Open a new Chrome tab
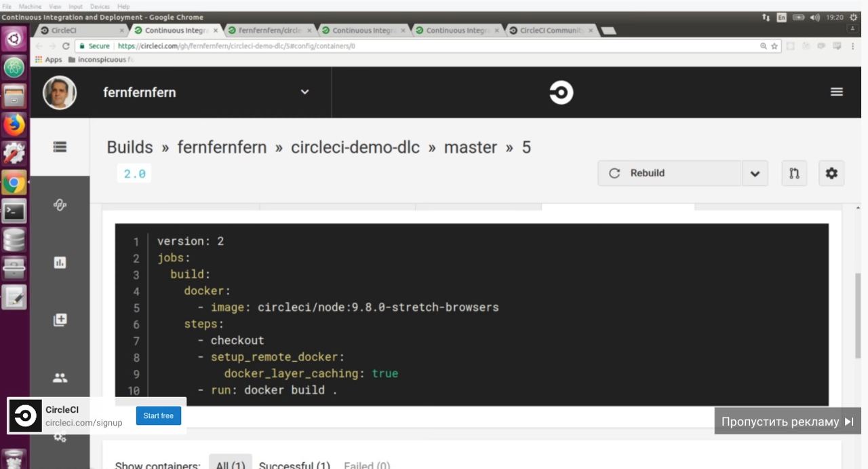The width and height of the screenshot is (868, 469). 608,31
